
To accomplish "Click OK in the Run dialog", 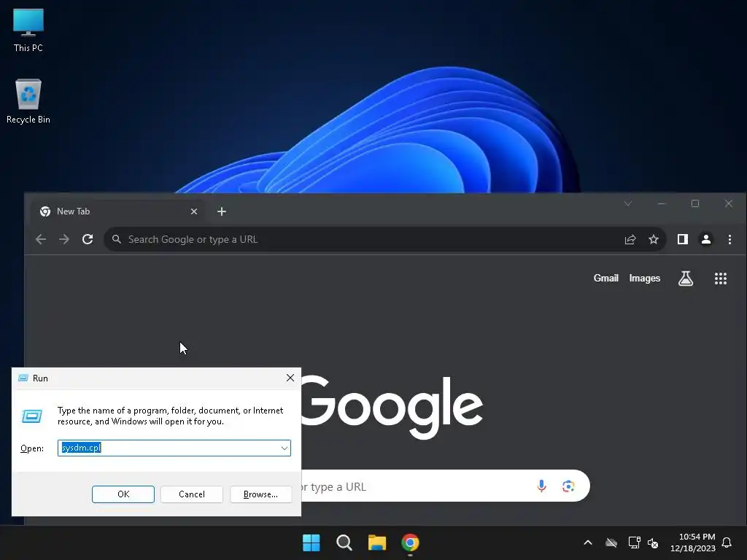I will tap(123, 494).
